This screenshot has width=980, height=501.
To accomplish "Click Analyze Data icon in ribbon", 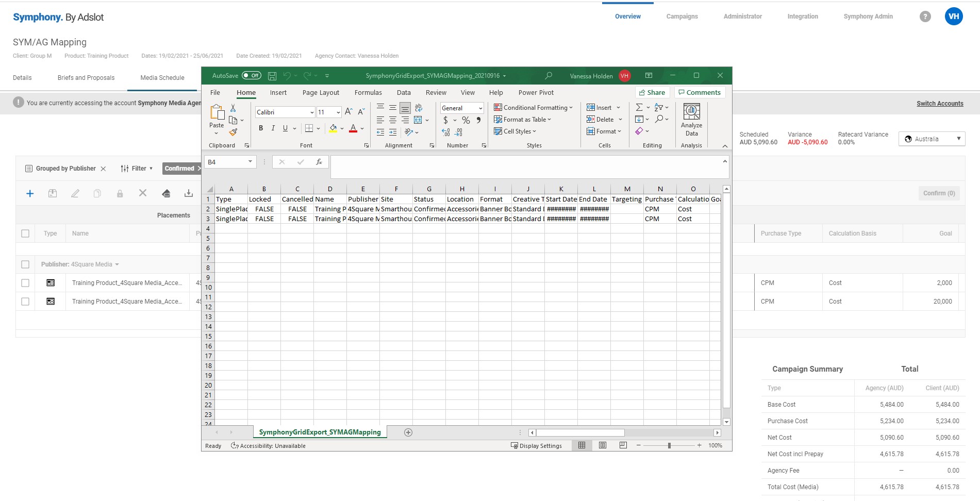I will 691,120.
